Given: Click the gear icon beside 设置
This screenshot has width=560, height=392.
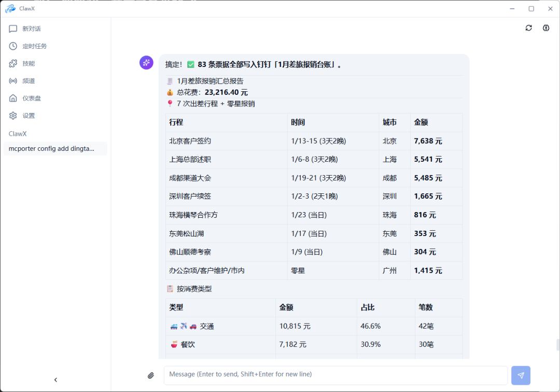Looking at the screenshot, I should (x=13, y=116).
